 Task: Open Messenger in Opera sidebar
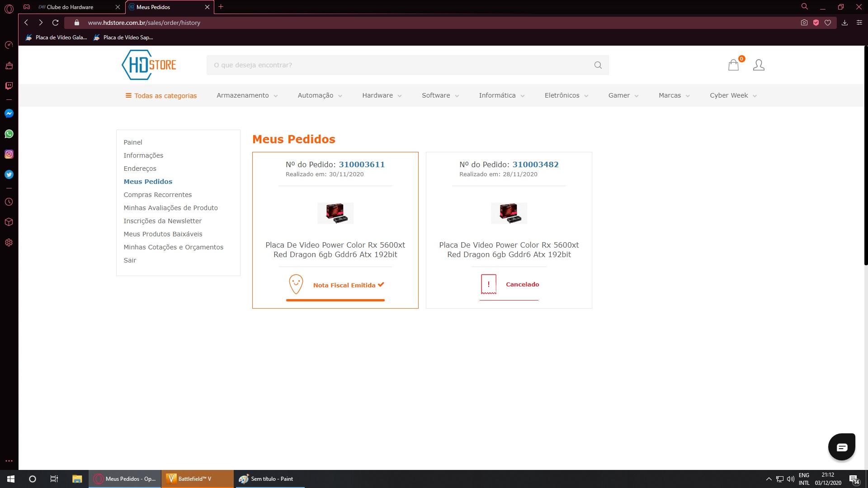[x=9, y=113]
